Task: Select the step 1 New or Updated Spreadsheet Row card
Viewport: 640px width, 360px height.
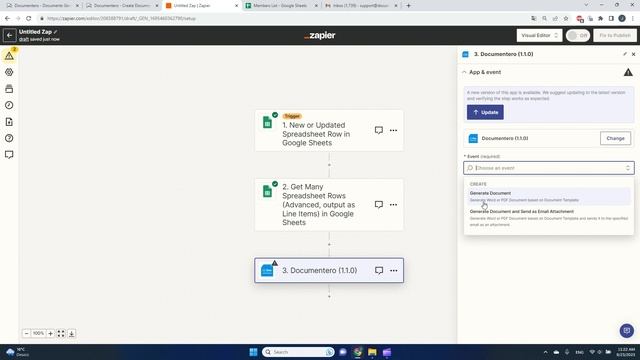Action: pos(329,130)
